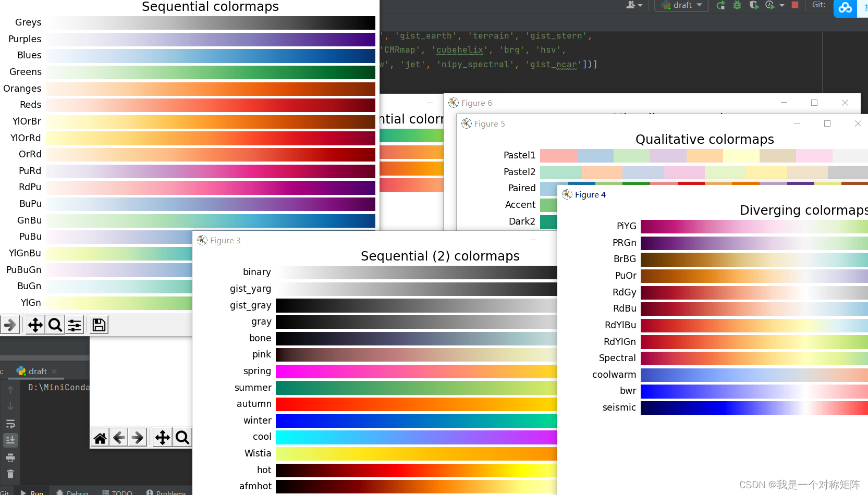Clear console with trash icon
Viewport: 868px width, 495px height.
[x=10, y=474]
